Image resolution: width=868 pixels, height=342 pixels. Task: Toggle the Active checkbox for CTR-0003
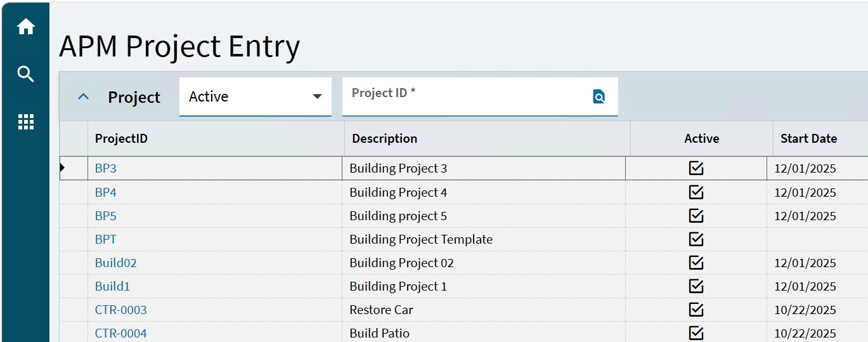click(696, 309)
